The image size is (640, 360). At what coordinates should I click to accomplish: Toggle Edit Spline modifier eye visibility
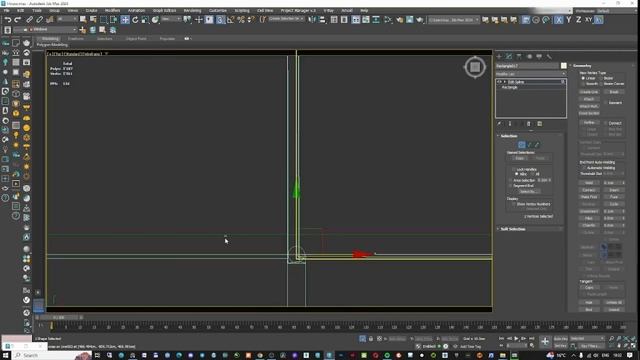(x=499, y=82)
